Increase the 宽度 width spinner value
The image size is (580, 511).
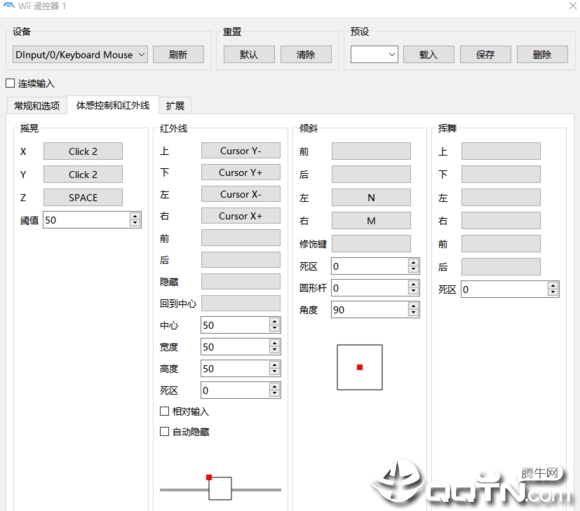[274, 343]
